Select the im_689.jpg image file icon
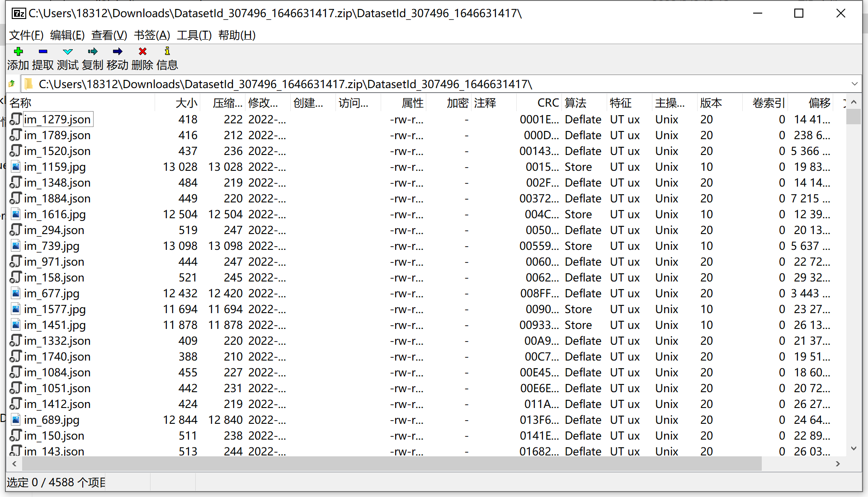The height and width of the screenshot is (497, 868). click(x=15, y=420)
